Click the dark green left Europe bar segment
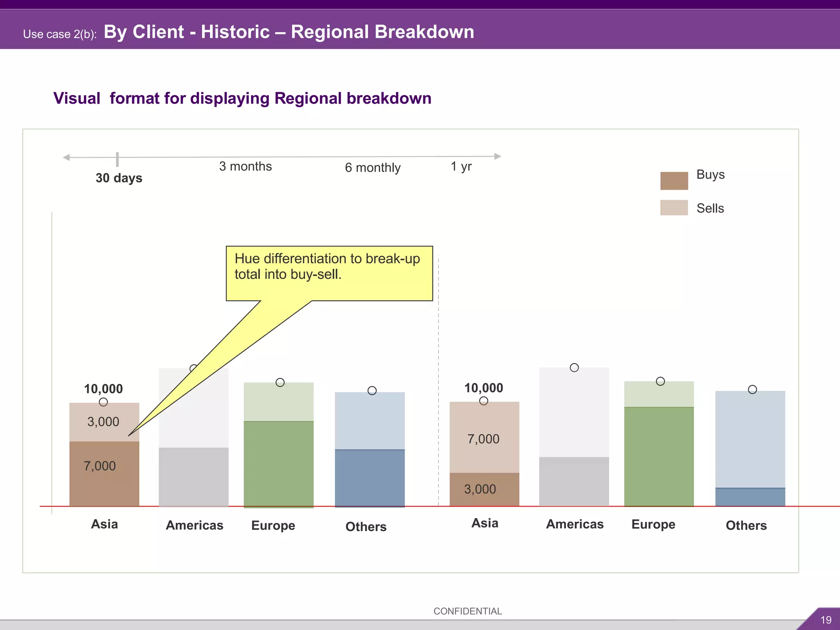The height and width of the screenshot is (630, 840). 278,463
